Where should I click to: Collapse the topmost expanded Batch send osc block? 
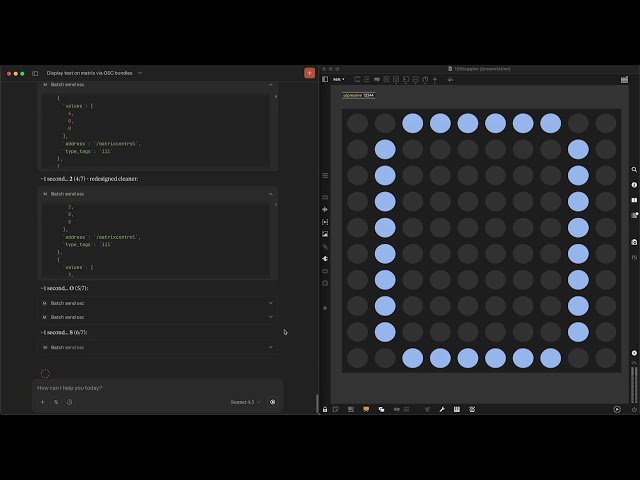(271, 84)
